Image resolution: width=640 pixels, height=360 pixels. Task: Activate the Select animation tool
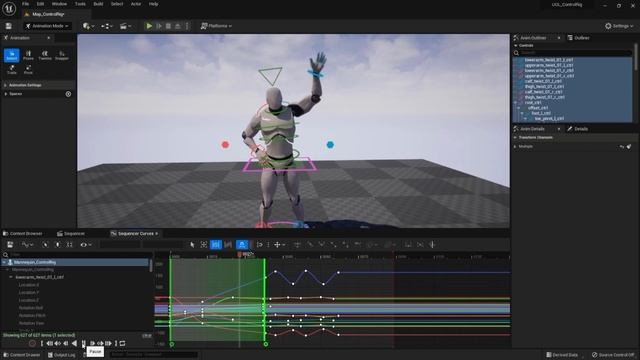11,55
